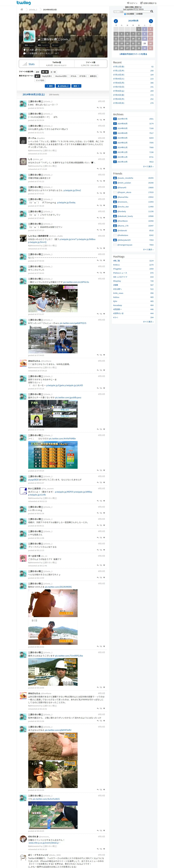Set tweet order to 通常
Viewport: 174px width, 868px height.
[x=38, y=72]
